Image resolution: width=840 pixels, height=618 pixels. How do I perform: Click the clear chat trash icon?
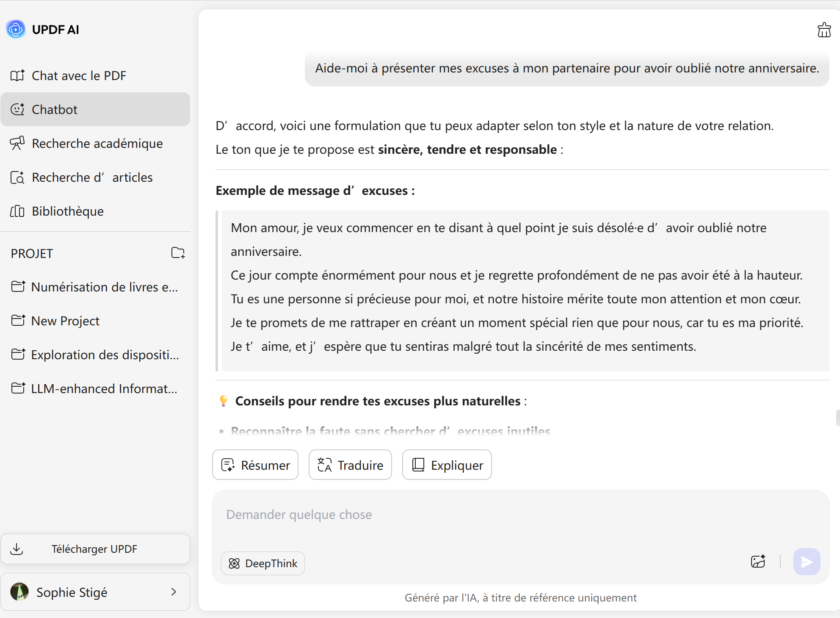(823, 30)
